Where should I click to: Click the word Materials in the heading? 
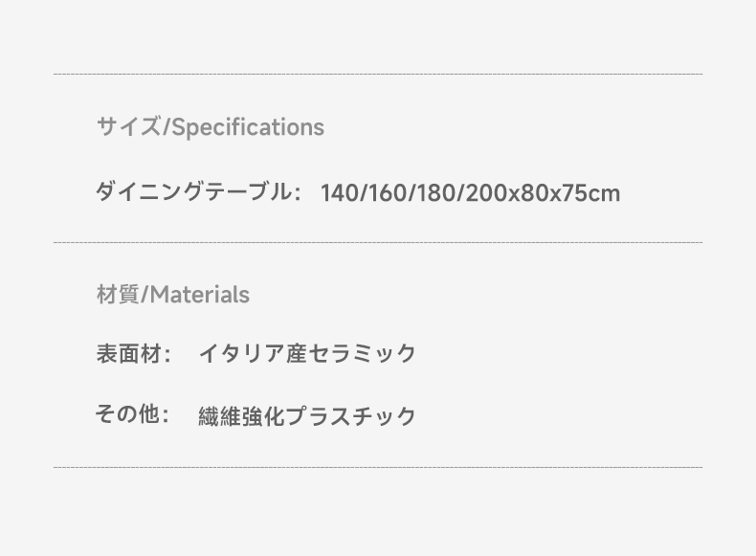[x=200, y=295]
